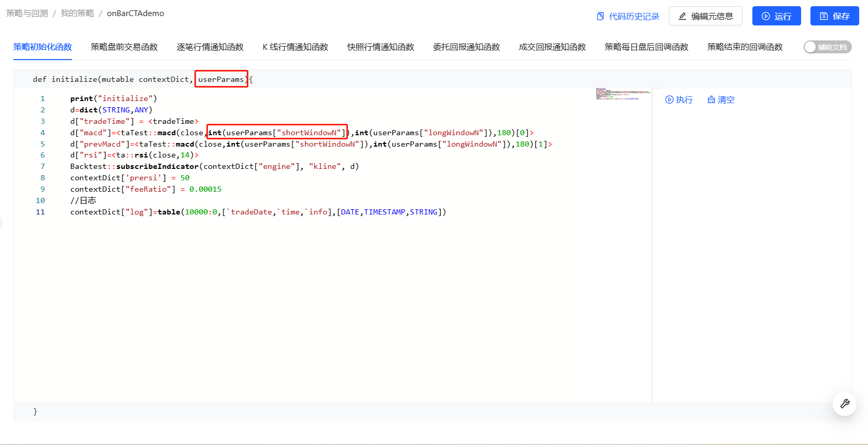The image size is (868, 445).
Task: Select the 委托回报通知函数 tab
Action: pyautogui.click(x=467, y=47)
